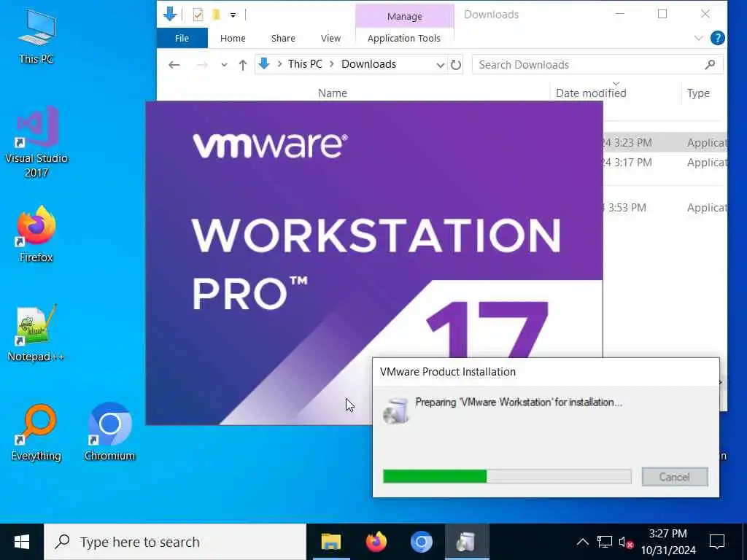Open the Home ribbon tab
This screenshot has height=560, width=747.
(233, 38)
